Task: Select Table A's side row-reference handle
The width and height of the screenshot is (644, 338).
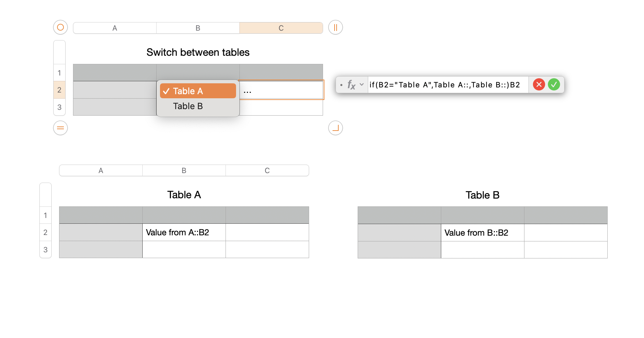Action: tap(46, 195)
